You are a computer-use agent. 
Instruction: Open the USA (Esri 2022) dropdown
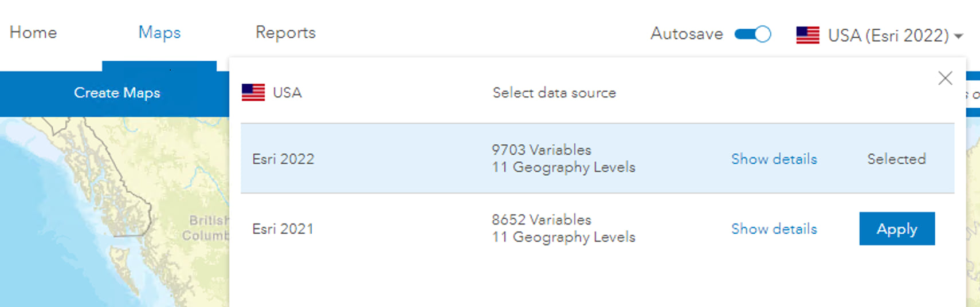coord(888,36)
